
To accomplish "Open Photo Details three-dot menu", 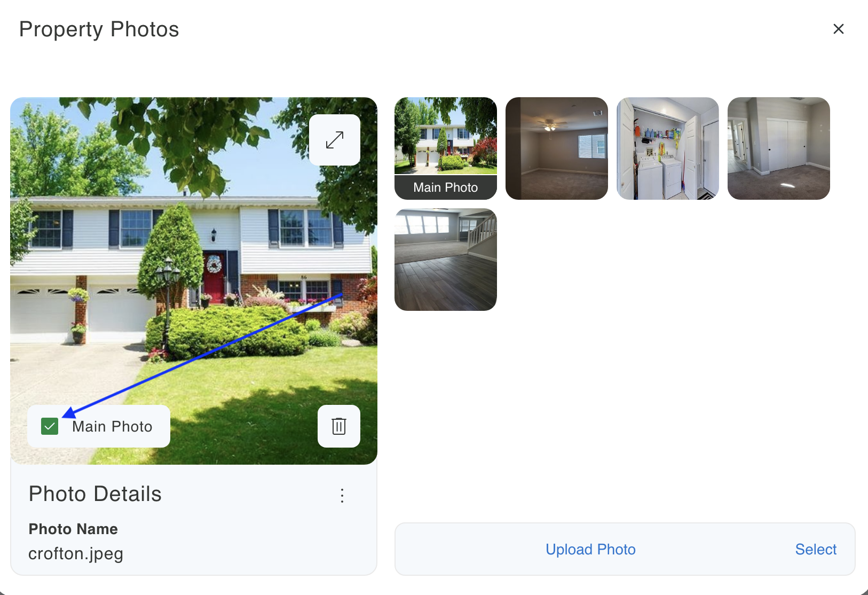I will pos(342,495).
